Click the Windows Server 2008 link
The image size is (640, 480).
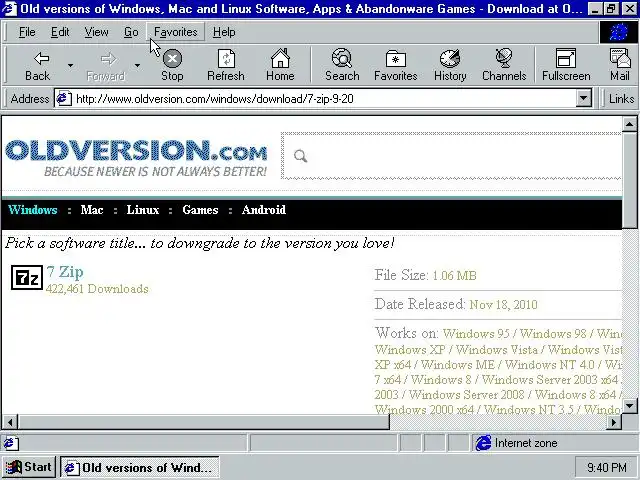[x=467, y=395]
